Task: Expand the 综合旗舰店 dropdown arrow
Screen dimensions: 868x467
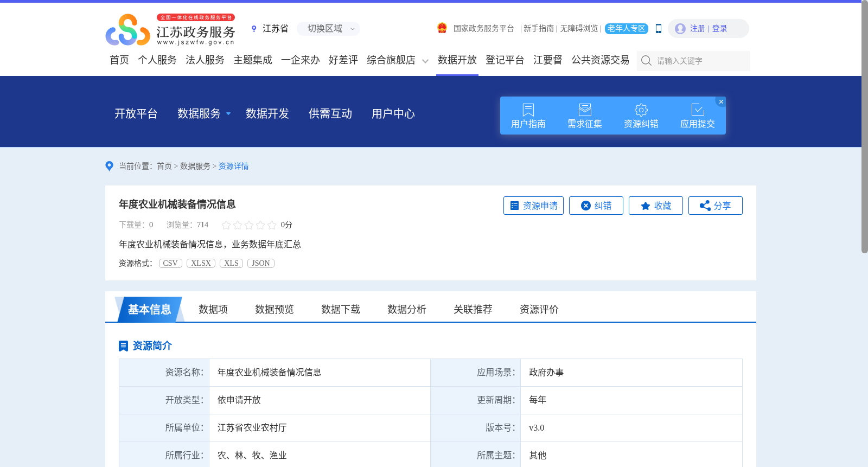Action: tap(425, 61)
